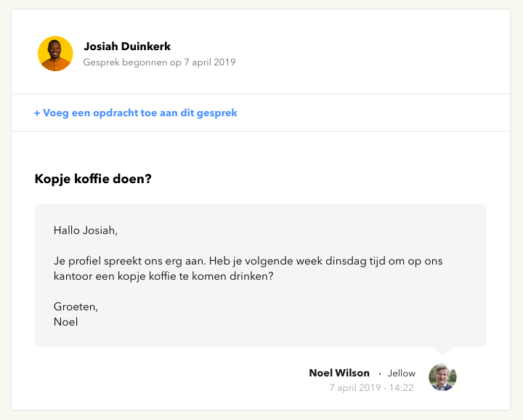Image resolution: width=523 pixels, height=420 pixels.
Task: Click the word 'gesprek' in the blue link
Action: 216,113
